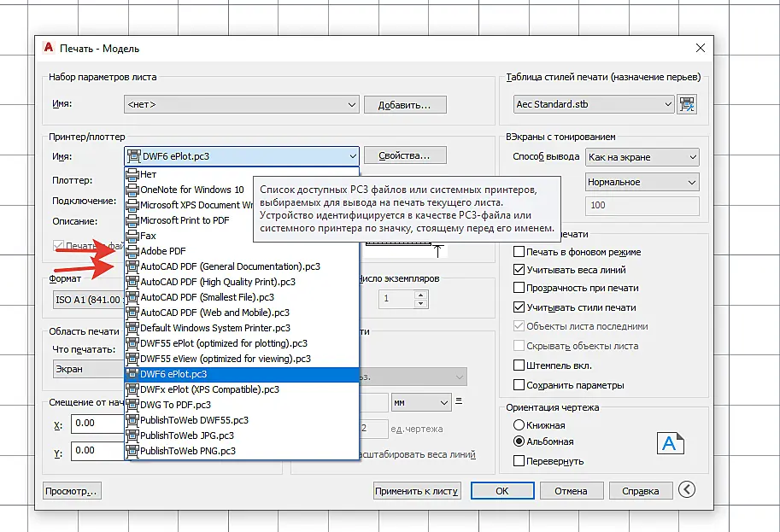Image resolution: width=780 pixels, height=532 pixels.
Task: Uncheck Учитывать веса линий
Action: tap(519, 270)
